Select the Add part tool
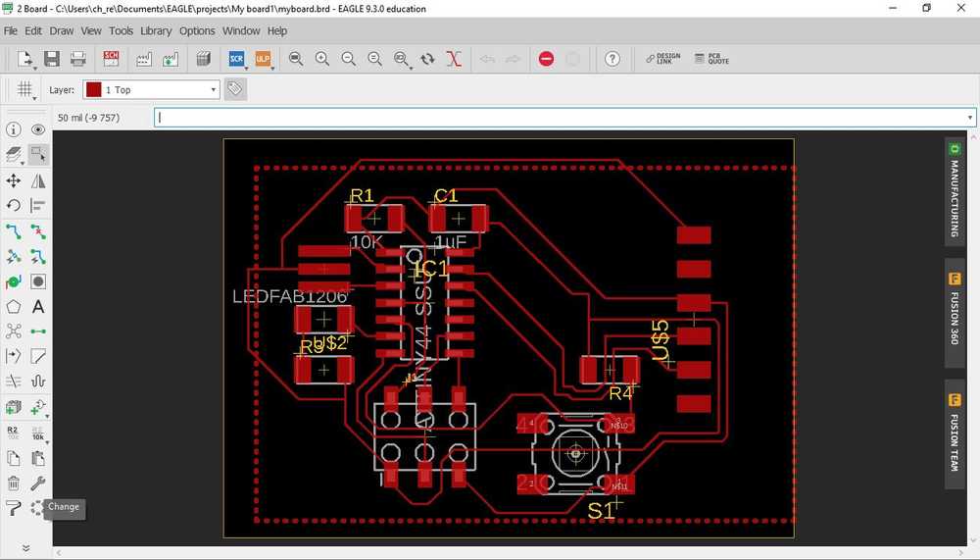Viewport: 980px width, 560px height. coord(13,407)
